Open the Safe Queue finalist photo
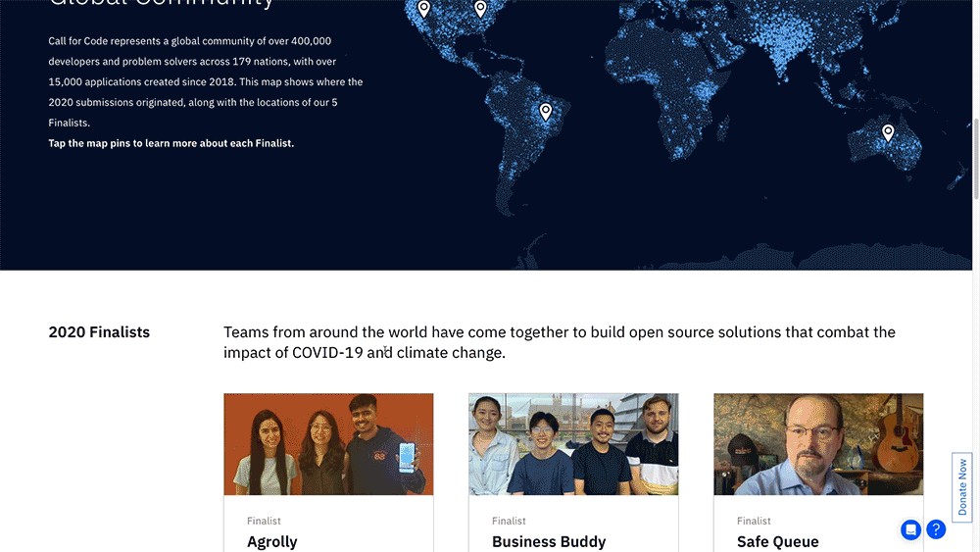 pos(818,444)
